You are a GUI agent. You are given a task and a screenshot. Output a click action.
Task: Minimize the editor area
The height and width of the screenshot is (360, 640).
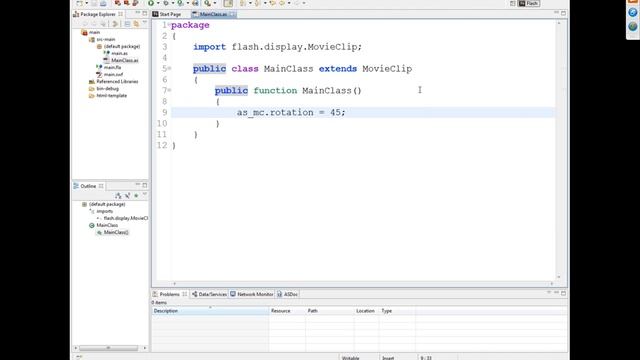tap(556, 13)
